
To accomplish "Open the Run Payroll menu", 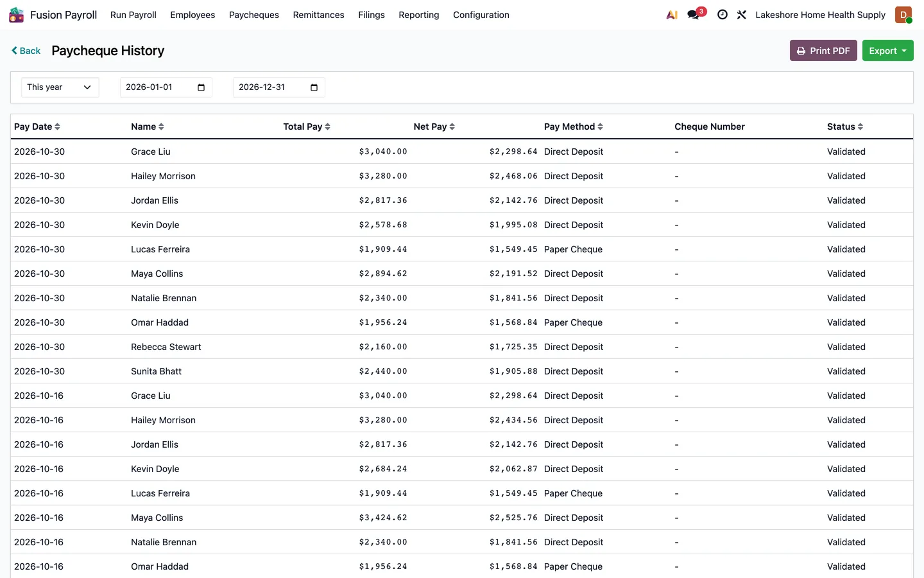I will pos(133,15).
